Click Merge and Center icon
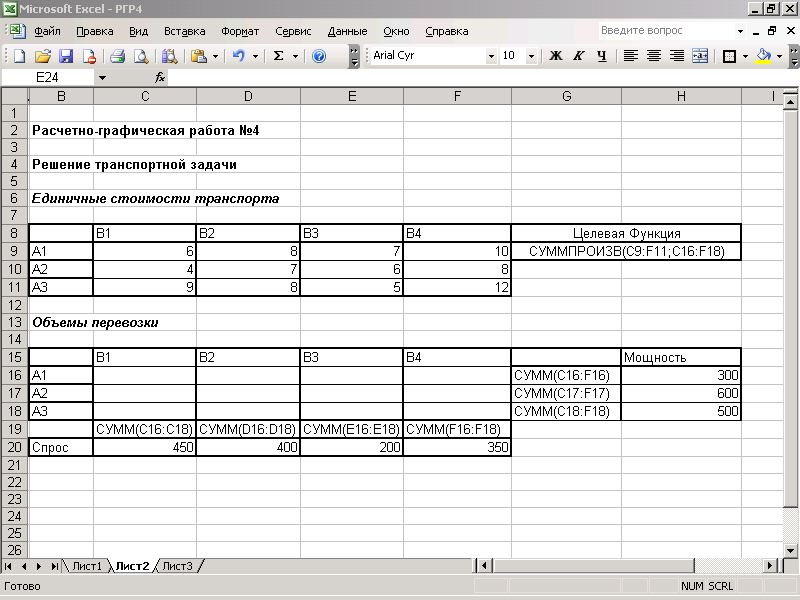 coord(700,56)
